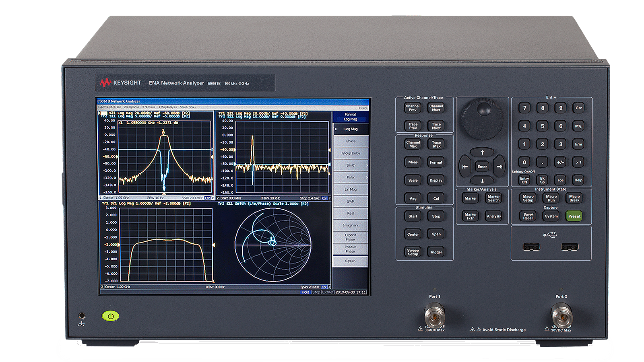Push the down arrow navigation key
Image resolution: width=644 pixels, height=362 pixels.
482,181
